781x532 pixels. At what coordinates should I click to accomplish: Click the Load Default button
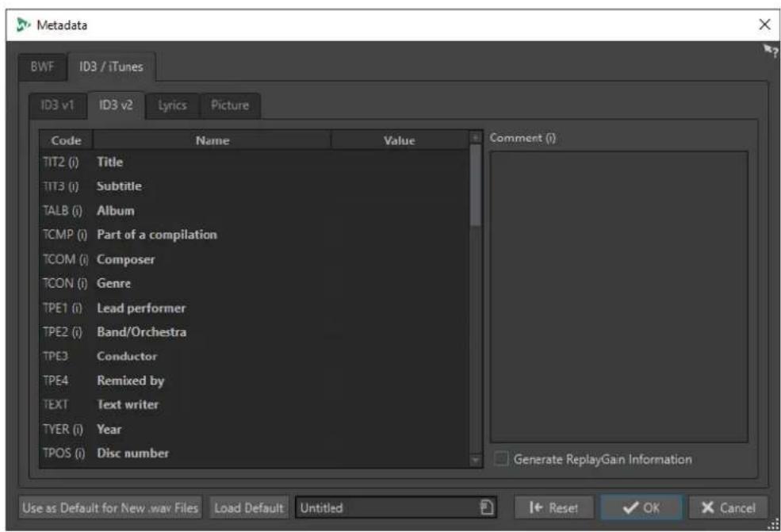click(249, 507)
